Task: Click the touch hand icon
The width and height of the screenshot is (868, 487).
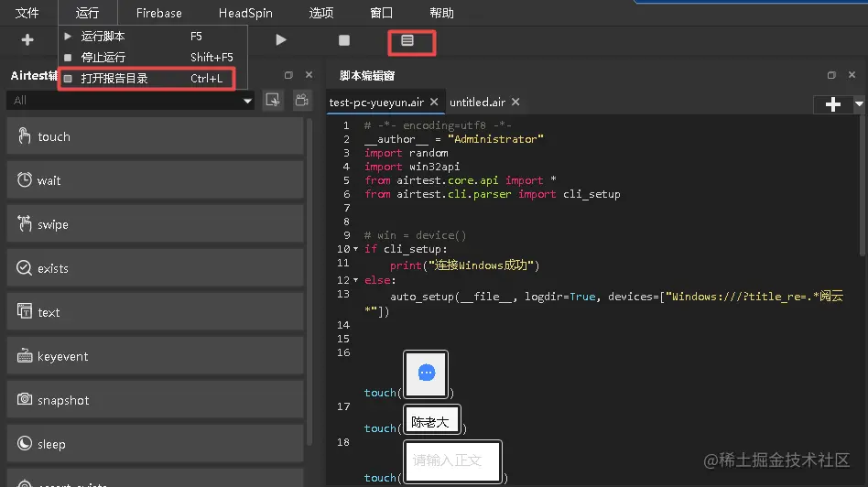Action: click(x=25, y=135)
